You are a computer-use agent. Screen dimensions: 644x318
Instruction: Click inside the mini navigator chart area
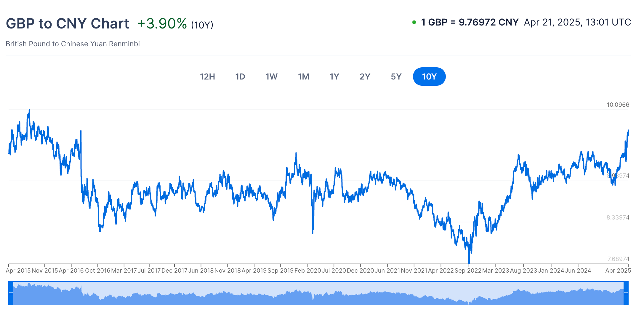(318, 293)
